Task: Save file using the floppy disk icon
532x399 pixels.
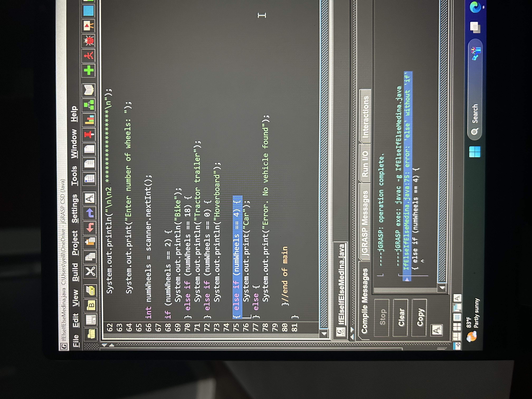Action: (x=91, y=320)
